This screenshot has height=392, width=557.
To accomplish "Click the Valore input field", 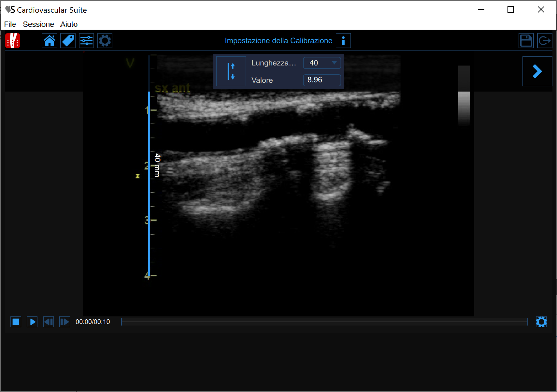I will coord(321,80).
